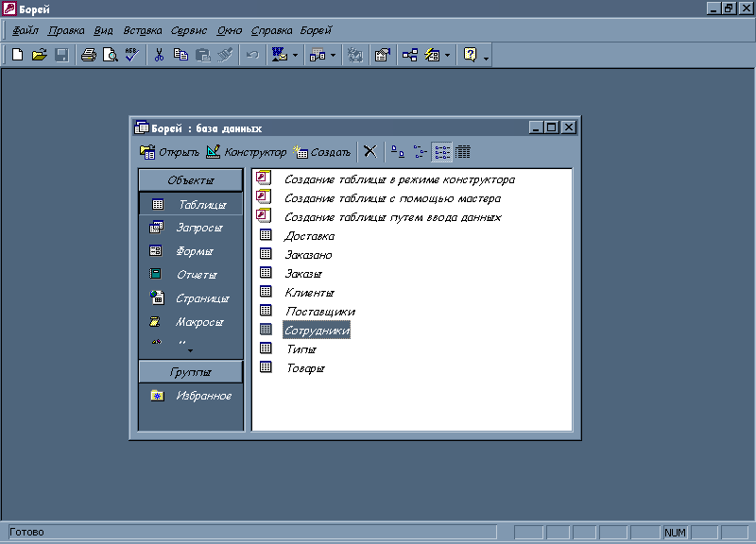Switch to List view

click(x=441, y=152)
